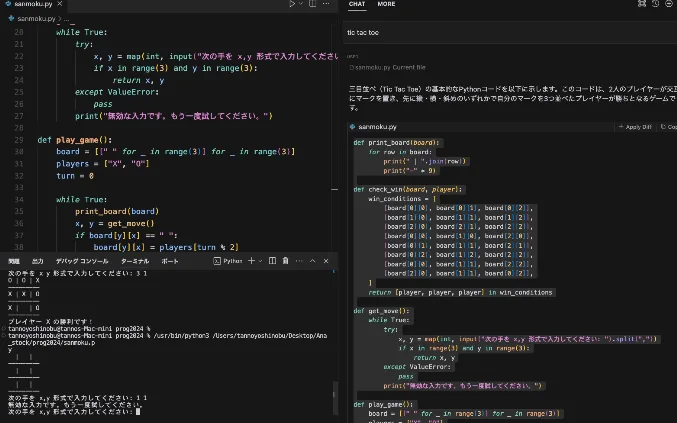
Task: Close the terminal panel with the X
Action: click(326, 261)
